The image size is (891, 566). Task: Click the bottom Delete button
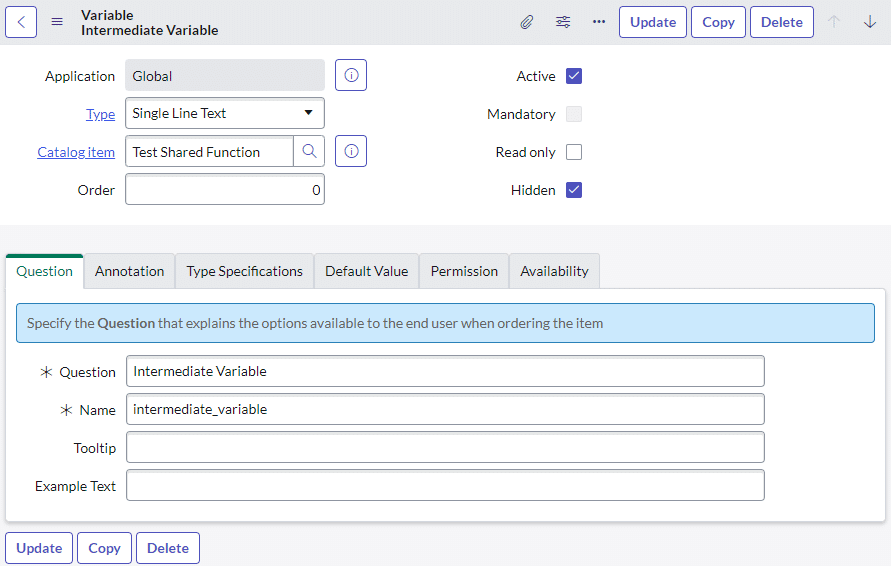tap(168, 548)
